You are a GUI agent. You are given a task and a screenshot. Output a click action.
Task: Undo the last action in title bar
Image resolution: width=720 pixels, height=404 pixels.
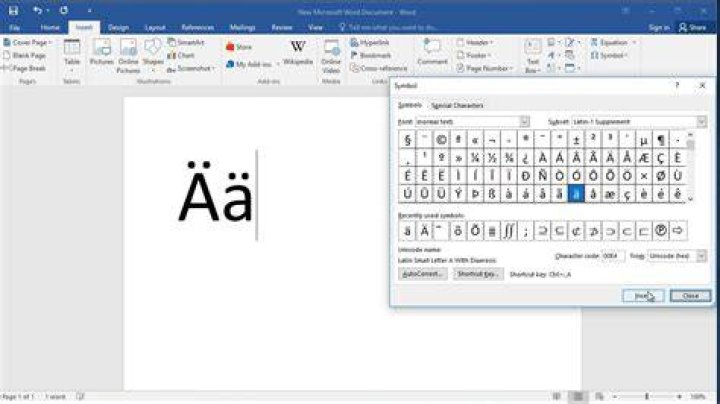point(38,11)
